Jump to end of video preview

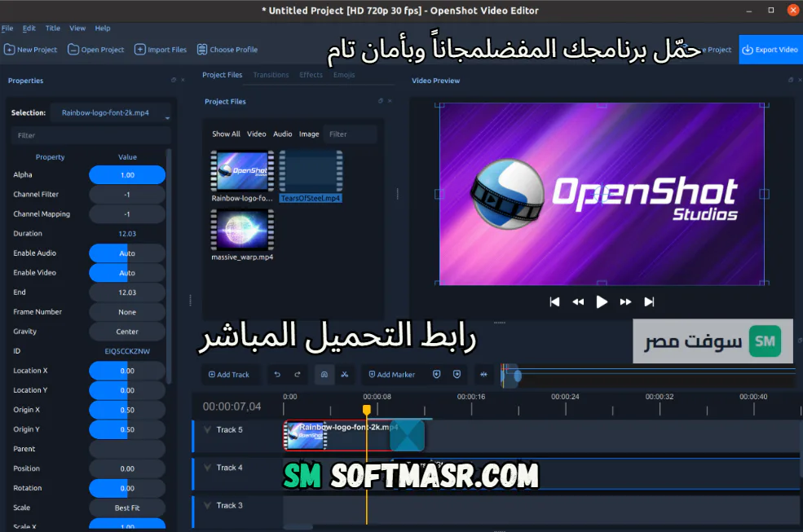649,302
